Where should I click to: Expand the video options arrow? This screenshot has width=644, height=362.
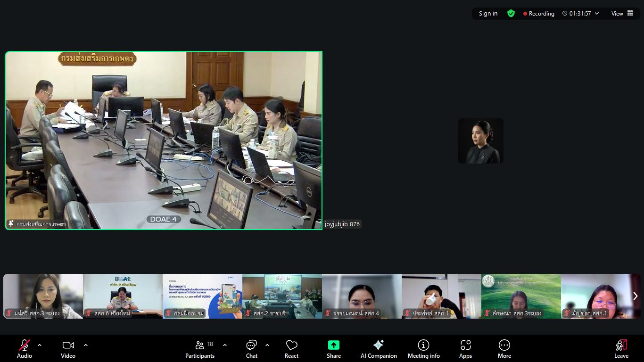click(86, 345)
